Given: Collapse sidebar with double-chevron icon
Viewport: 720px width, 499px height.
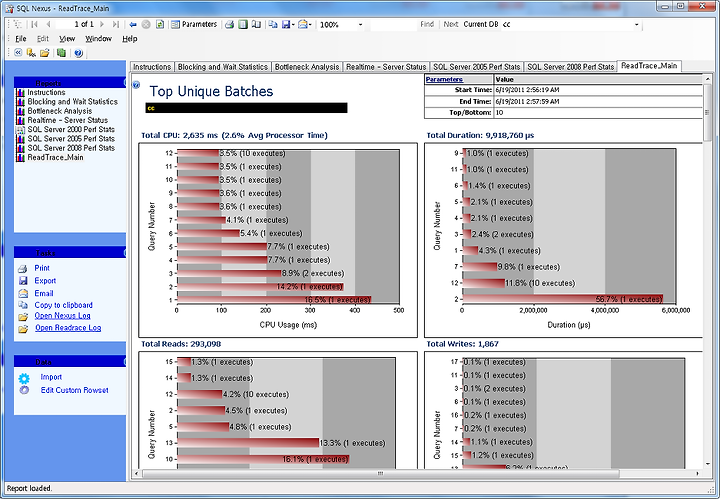Looking at the screenshot, I should click(x=18, y=53).
